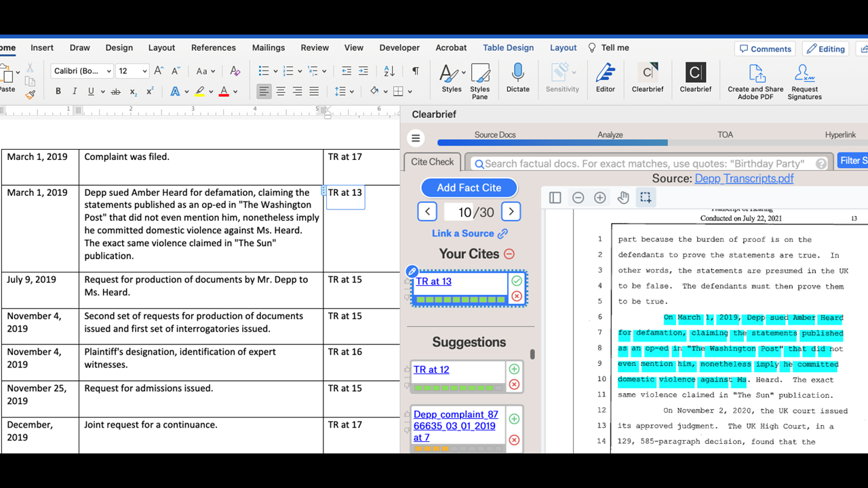Screen dimensions: 868x488
Task: Click the factual docs search field
Action: (650, 163)
